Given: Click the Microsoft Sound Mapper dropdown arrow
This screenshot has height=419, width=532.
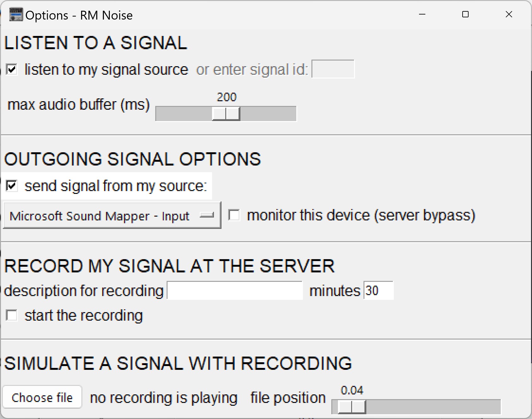Looking at the screenshot, I should click(x=208, y=215).
